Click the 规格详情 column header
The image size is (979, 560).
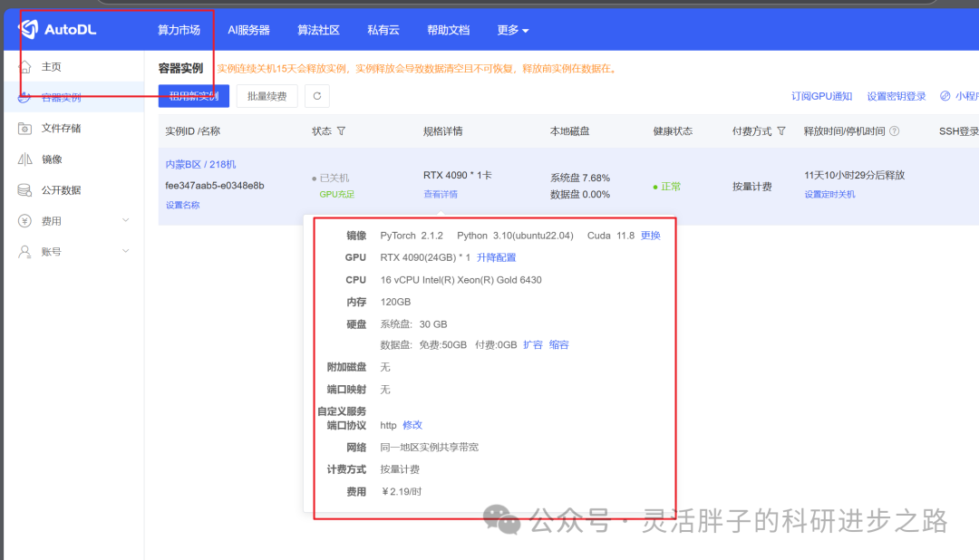click(442, 131)
